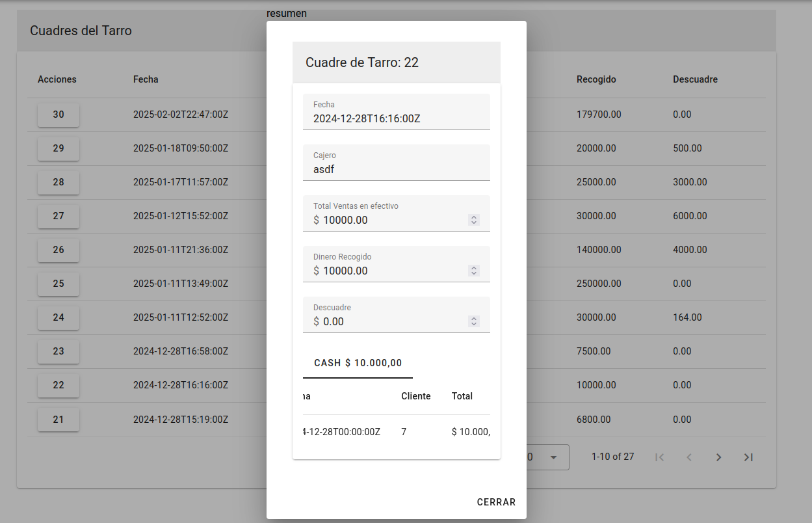The height and width of the screenshot is (523, 812).
Task: Close dialog with CERRAR button
Action: pyautogui.click(x=496, y=502)
